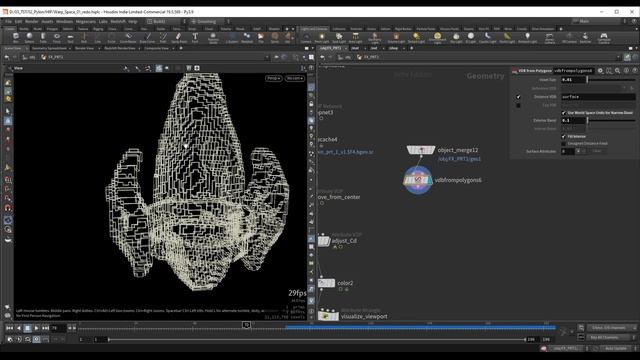The image size is (640, 360).
Task: Click the Voxel Size value field
Action: click(573, 80)
